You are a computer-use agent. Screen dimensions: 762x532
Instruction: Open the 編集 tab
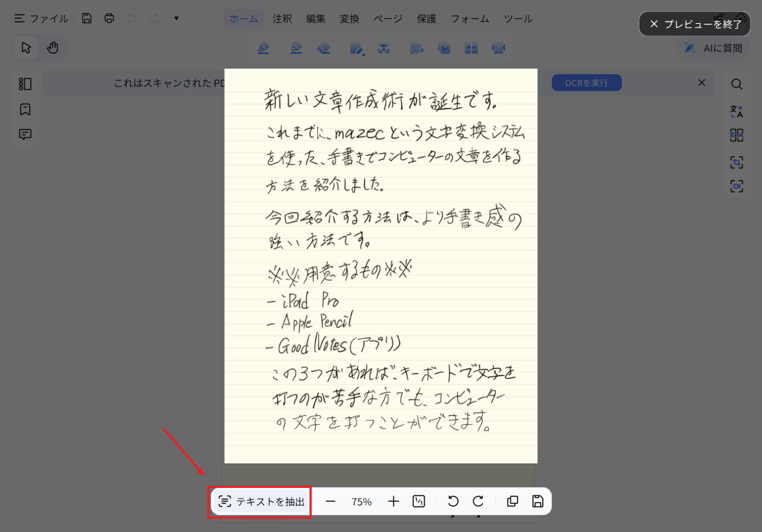point(315,18)
